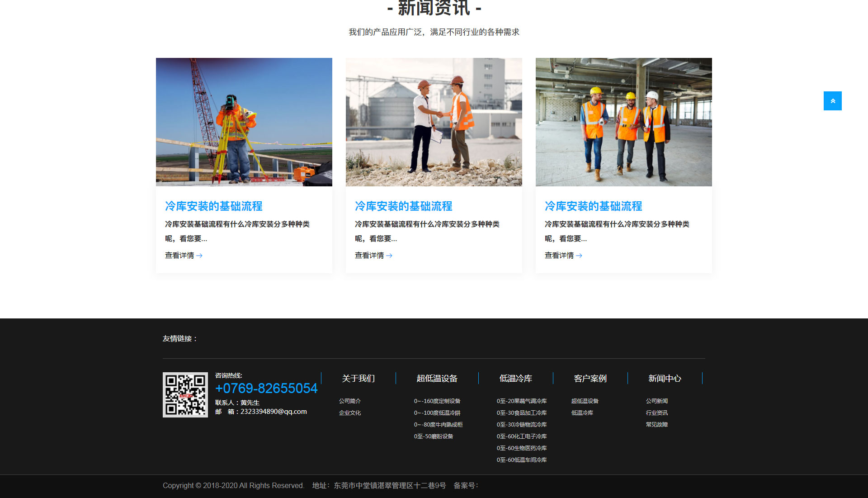
Task: Click arrow icon in second card's 查看详情
Action: [x=389, y=256]
